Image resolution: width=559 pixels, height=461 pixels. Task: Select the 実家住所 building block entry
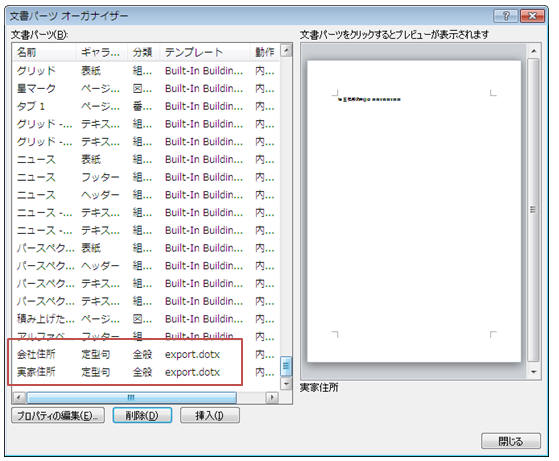(x=146, y=372)
